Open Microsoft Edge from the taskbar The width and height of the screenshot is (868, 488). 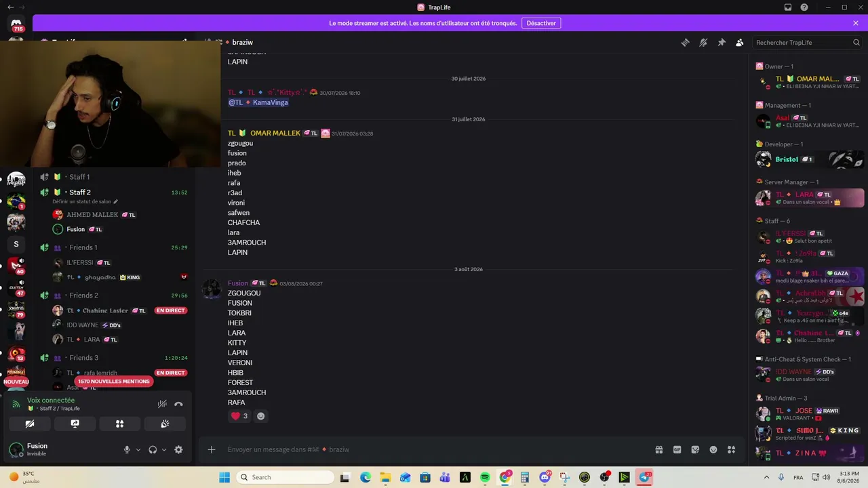(x=366, y=477)
